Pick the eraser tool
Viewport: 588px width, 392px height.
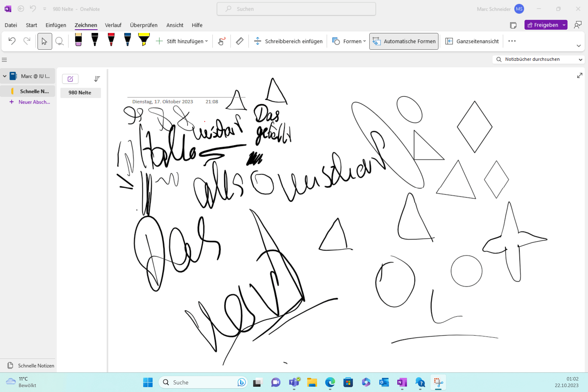point(78,40)
